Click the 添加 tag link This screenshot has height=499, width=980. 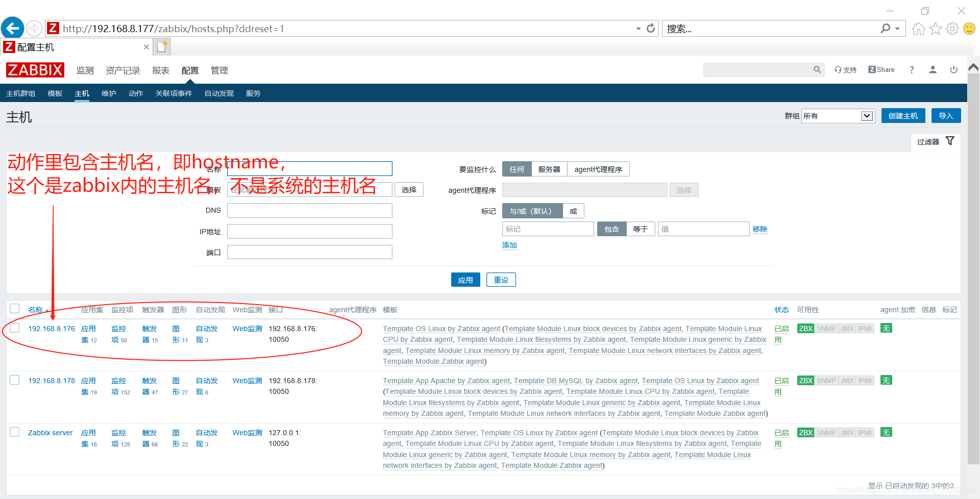coord(509,245)
